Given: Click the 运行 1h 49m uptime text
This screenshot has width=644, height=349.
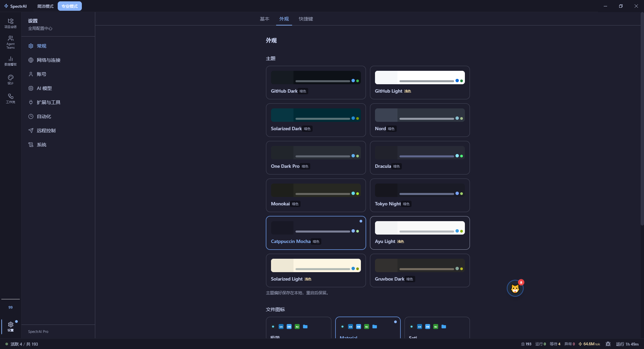Looking at the screenshot, I should coord(627,344).
